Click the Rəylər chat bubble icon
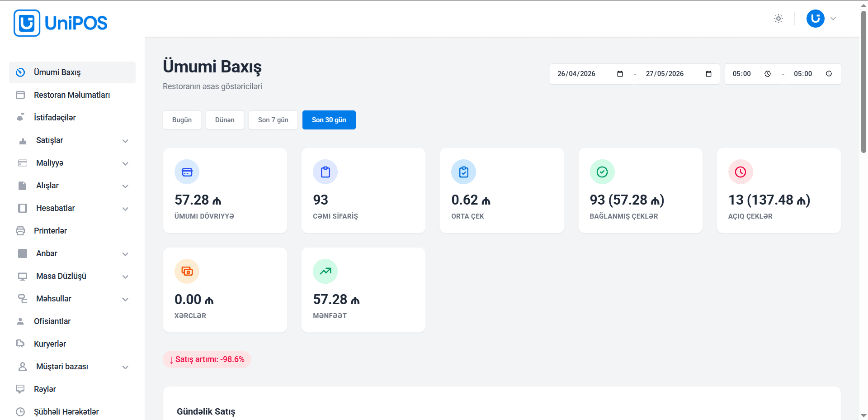 (x=20, y=389)
